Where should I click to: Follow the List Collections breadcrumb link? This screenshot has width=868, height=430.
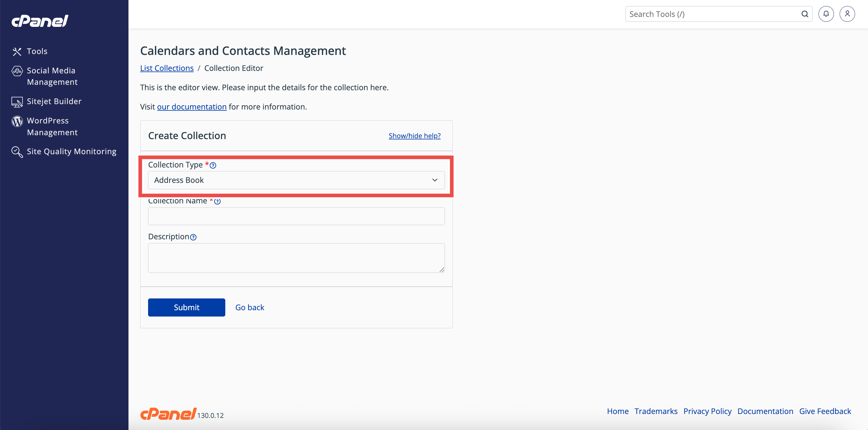166,68
